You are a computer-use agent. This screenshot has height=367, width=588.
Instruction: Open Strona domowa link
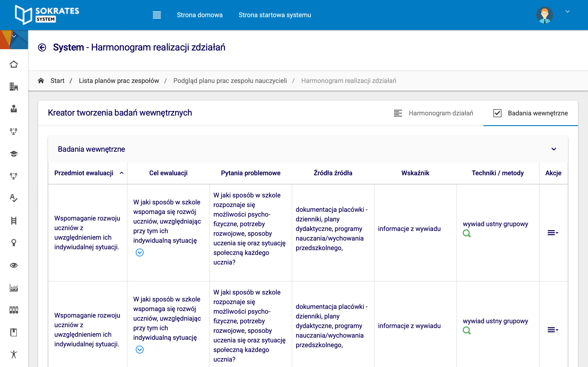coord(200,15)
